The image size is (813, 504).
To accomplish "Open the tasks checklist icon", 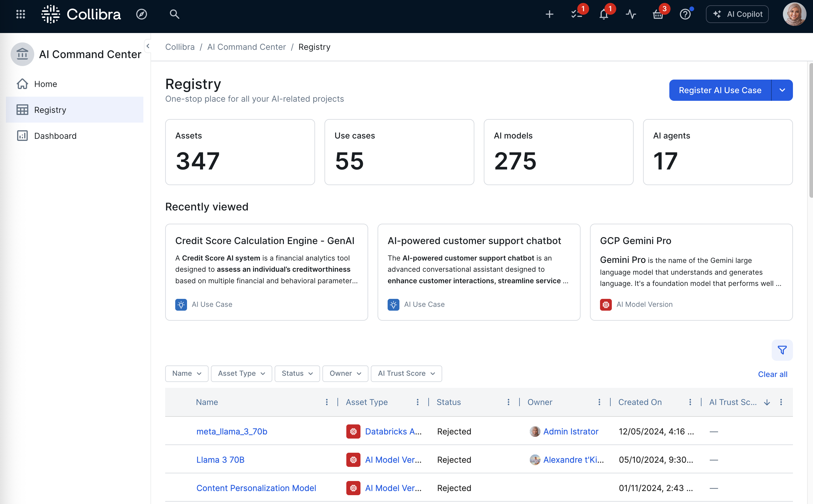I will point(577,14).
